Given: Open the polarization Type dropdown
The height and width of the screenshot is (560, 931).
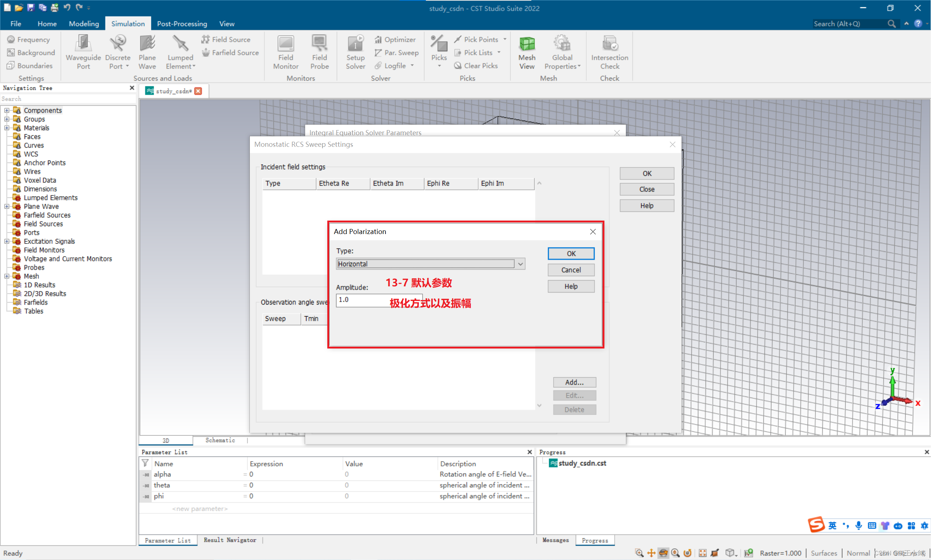Looking at the screenshot, I should 521,264.
